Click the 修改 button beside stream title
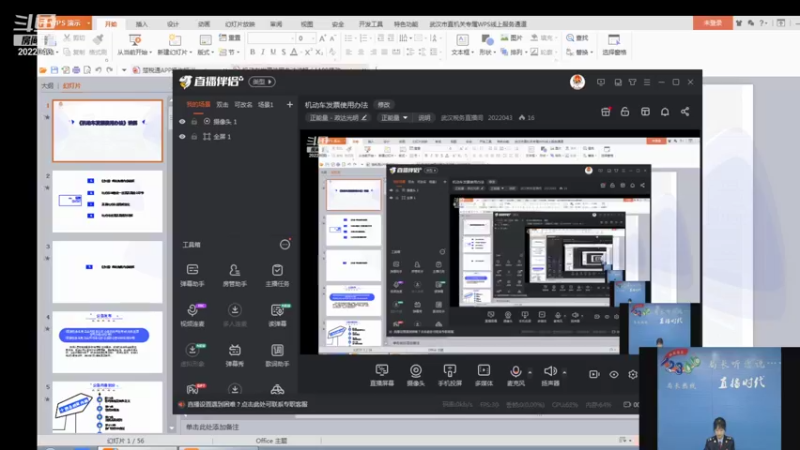Viewport: 800px width, 450px height. [384, 105]
